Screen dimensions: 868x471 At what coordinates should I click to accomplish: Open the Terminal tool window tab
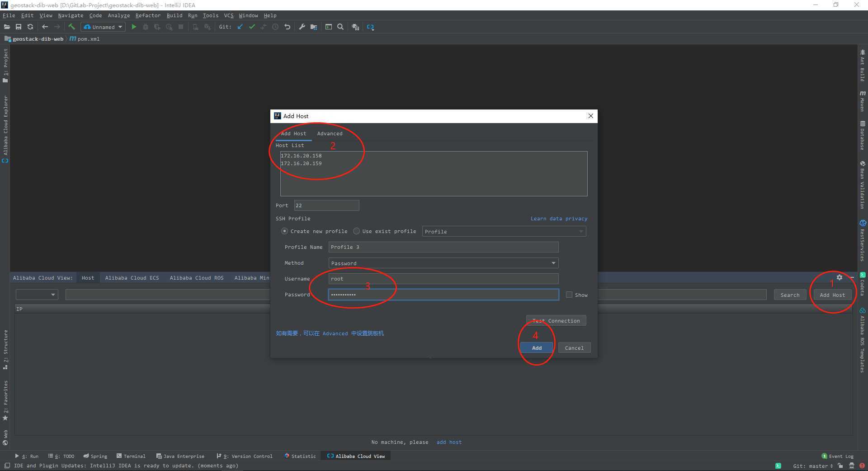(131, 456)
